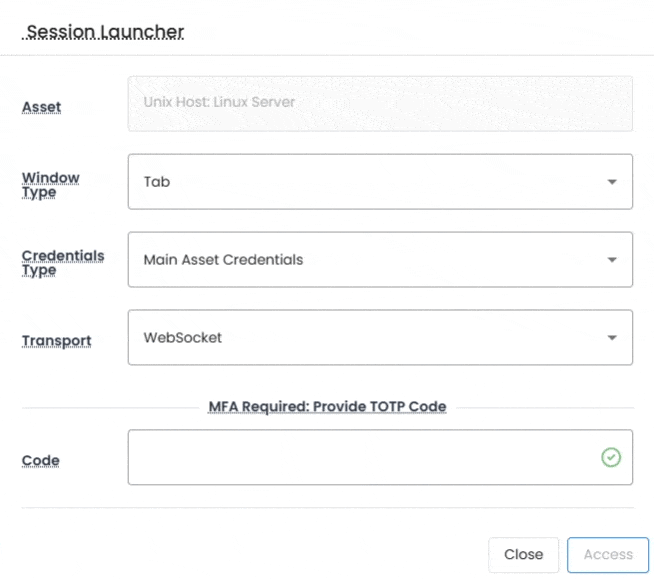Select the 'Tab' value in Window Type
Viewport: 654px width, 579px height.
pos(157,182)
